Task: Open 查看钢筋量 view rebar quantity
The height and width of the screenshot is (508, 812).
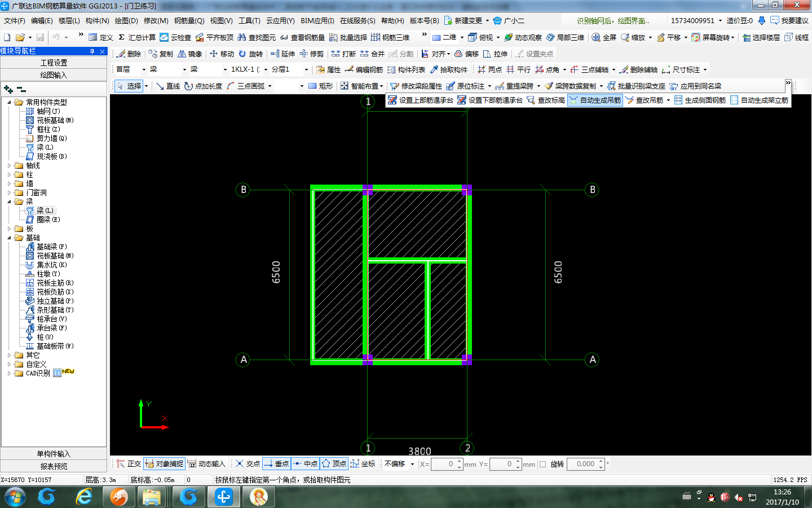Action: [x=302, y=37]
